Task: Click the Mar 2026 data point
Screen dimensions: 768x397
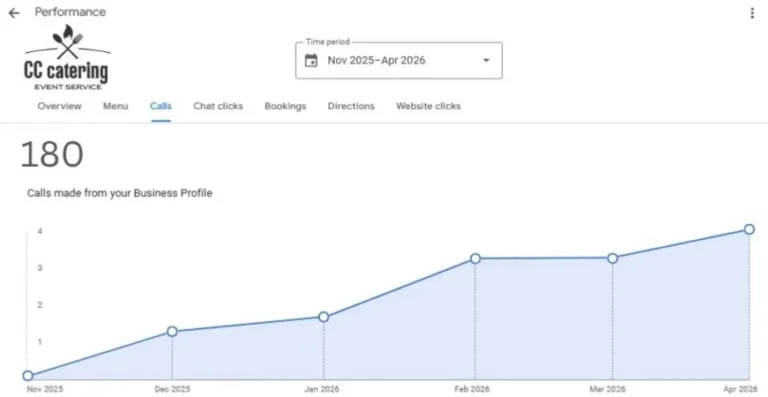Action: [x=612, y=258]
